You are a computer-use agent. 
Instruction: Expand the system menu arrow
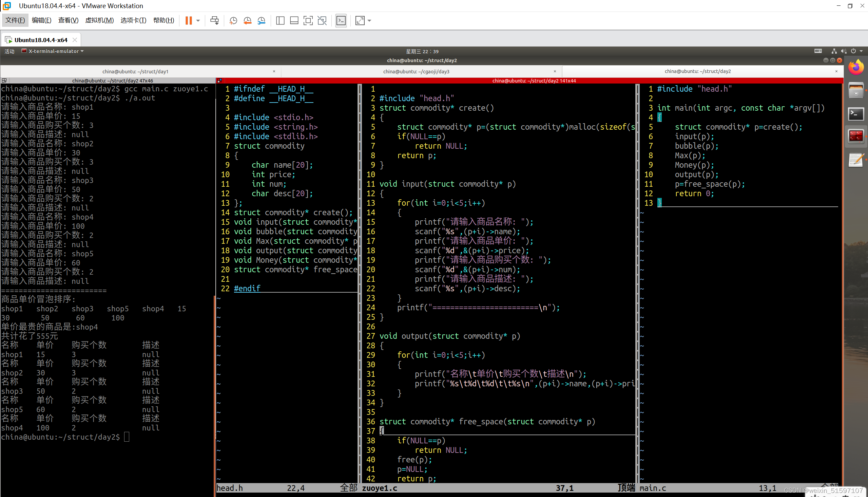click(x=861, y=51)
